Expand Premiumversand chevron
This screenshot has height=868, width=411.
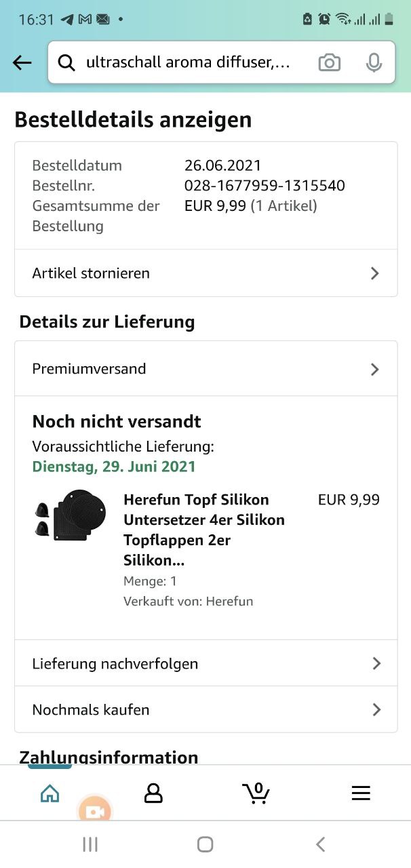375,369
